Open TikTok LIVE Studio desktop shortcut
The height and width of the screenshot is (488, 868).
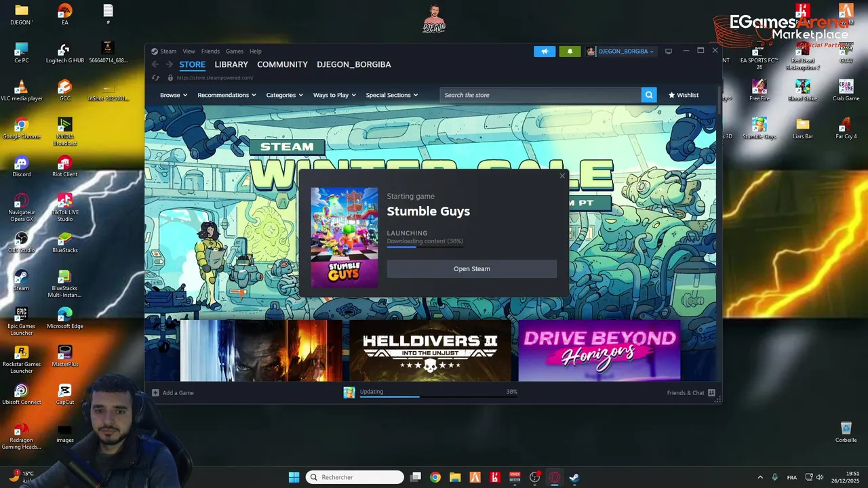[x=65, y=207]
